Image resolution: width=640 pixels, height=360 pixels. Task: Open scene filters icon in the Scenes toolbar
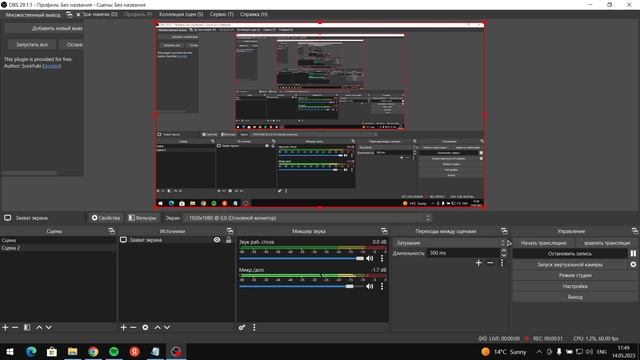pos(27,327)
